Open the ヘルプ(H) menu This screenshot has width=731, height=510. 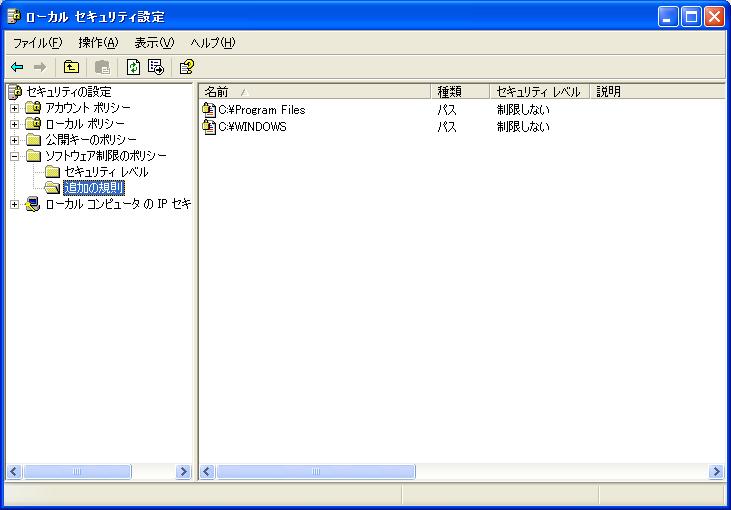(x=213, y=43)
